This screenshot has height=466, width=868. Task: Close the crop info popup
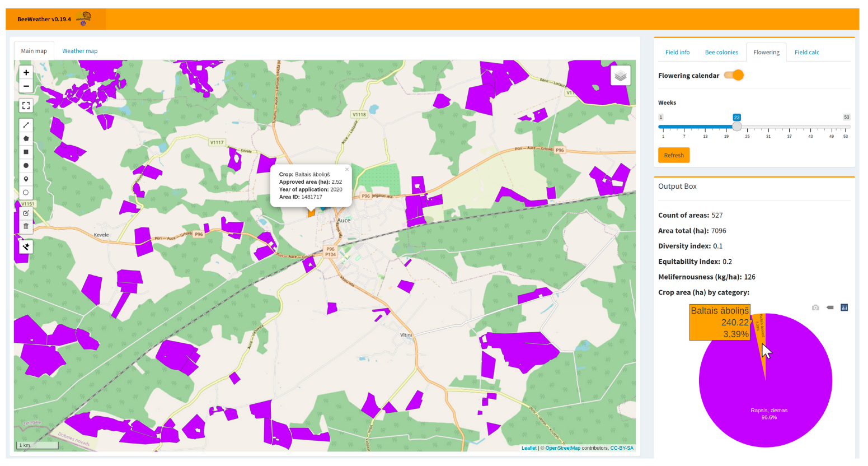click(347, 170)
